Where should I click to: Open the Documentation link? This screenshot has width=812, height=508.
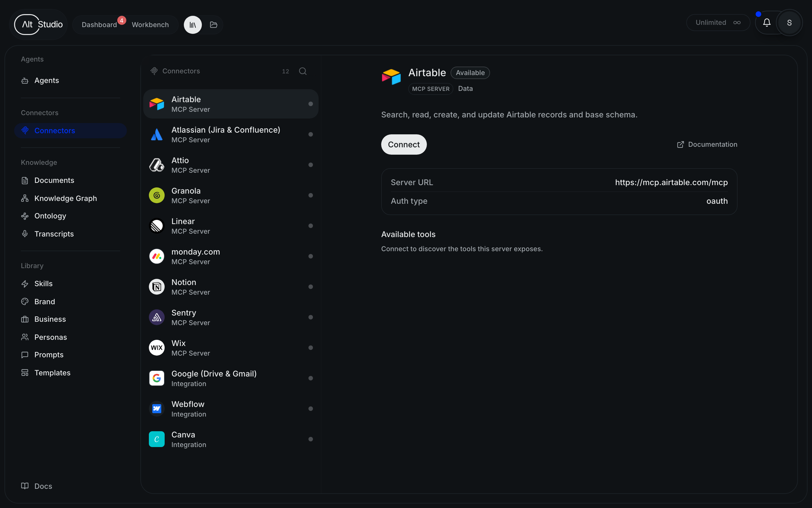tap(707, 144)
